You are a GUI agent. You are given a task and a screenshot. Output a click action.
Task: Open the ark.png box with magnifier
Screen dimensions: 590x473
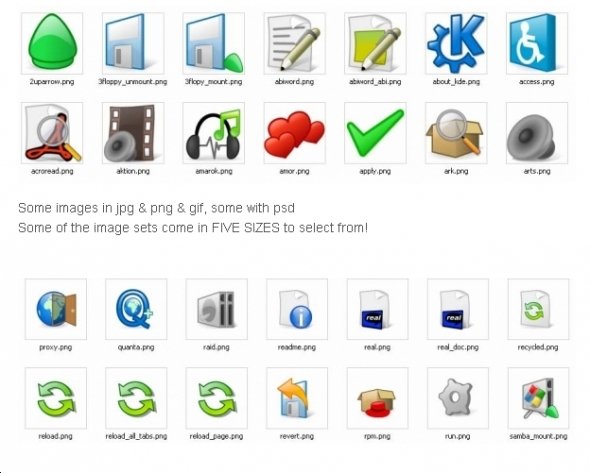(456, 133)
